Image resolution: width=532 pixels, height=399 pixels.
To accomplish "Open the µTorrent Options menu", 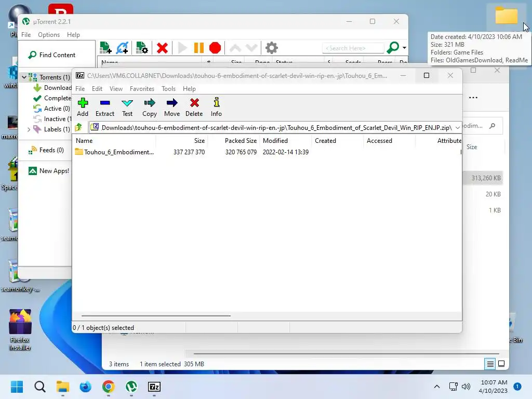I will [49, 35].
